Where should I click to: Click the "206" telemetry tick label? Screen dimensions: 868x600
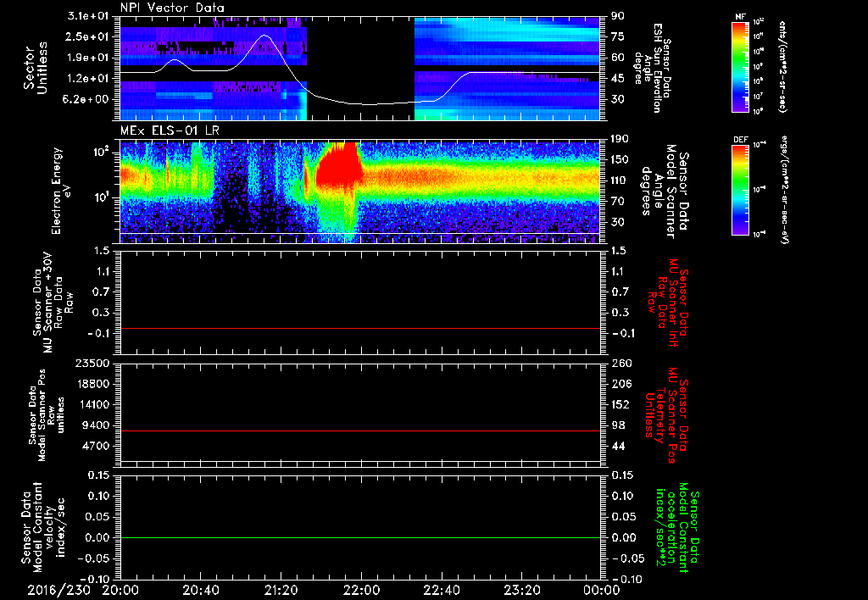tap(621, 384)
